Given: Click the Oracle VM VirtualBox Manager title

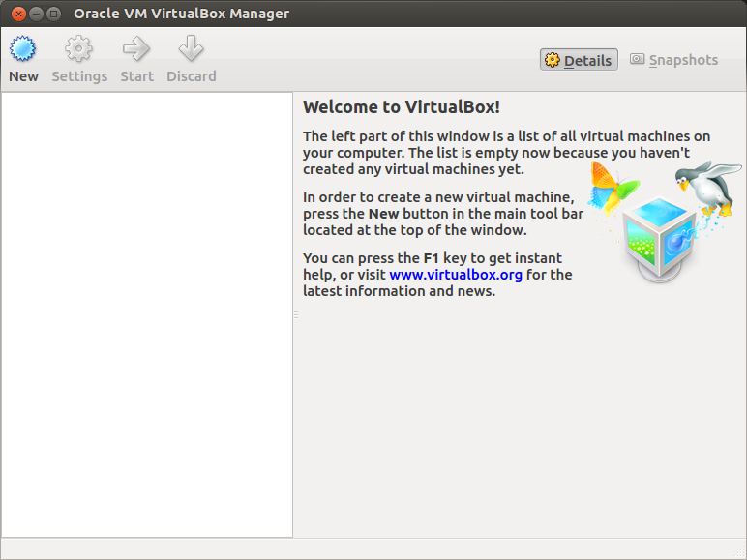Looking at the screenshot, I should [x=182, y=14].
